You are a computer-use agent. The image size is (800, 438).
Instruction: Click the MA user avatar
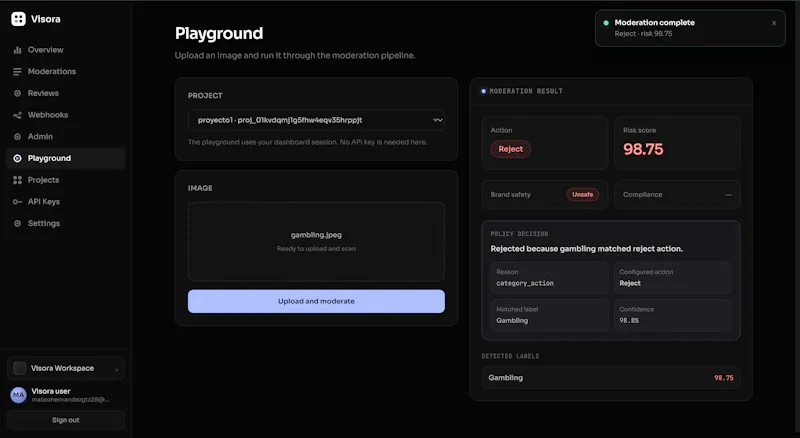[18, 395]
